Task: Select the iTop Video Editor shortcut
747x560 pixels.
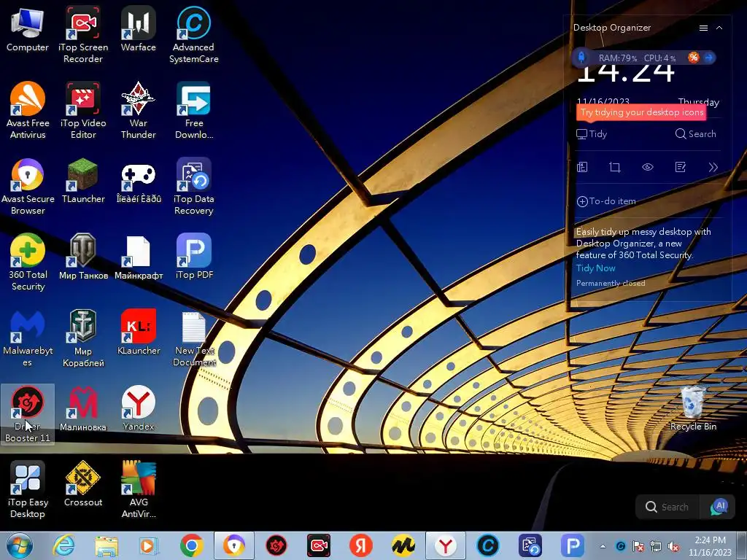Action: tap(83, 111)
